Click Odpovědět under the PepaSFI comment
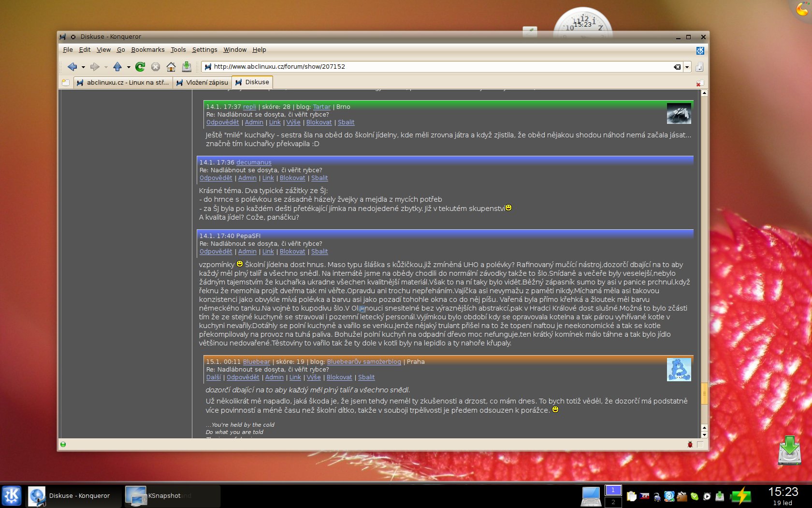 [216, 252]
